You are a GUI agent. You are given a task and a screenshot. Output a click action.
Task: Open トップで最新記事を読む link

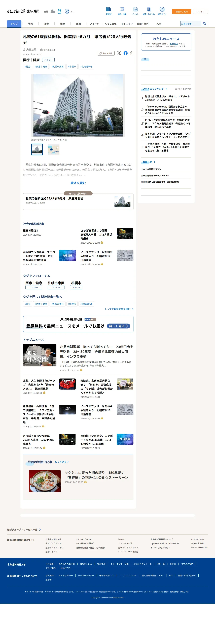pyautogui.click(x=119, y=309)
